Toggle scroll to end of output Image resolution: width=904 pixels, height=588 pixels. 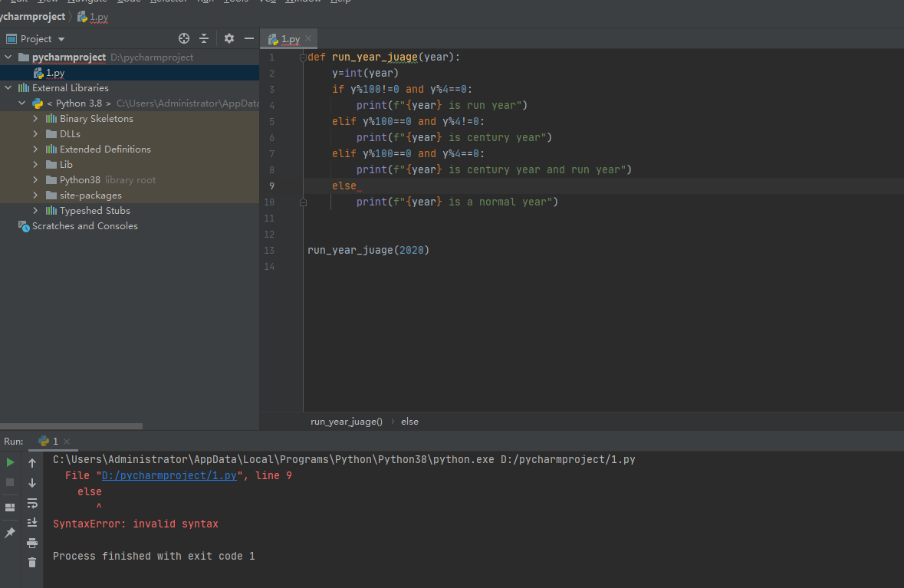click(32, 522)
